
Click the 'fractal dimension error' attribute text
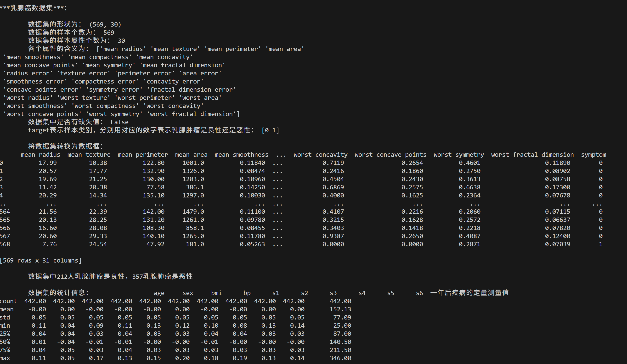[191, 90]
